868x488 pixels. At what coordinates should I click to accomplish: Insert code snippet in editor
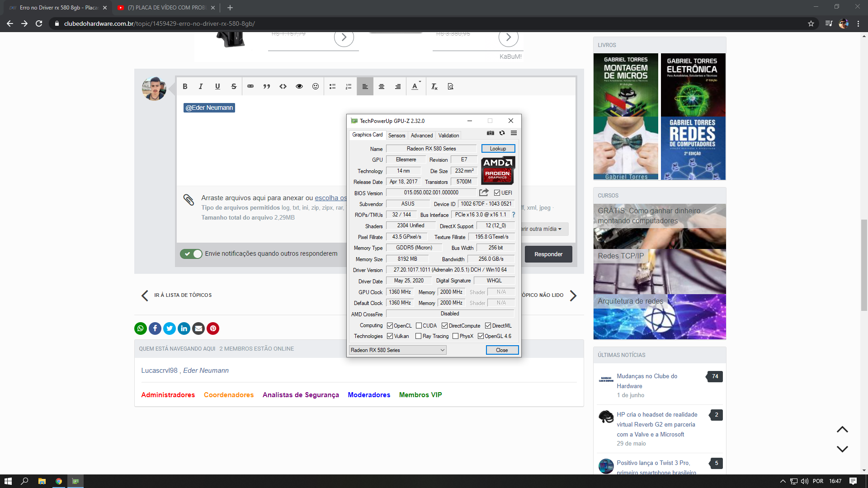click(x=283, y=86)
